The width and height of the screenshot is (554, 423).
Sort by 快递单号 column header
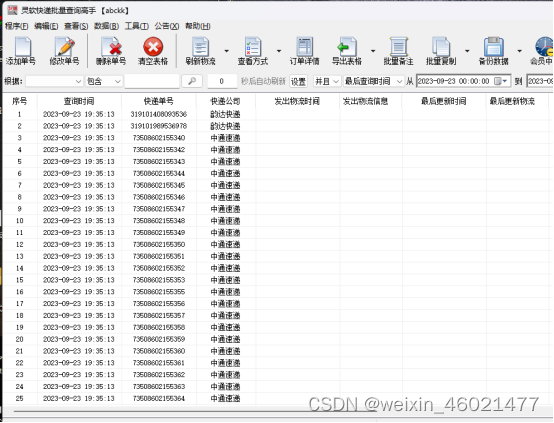pos(159,101)
